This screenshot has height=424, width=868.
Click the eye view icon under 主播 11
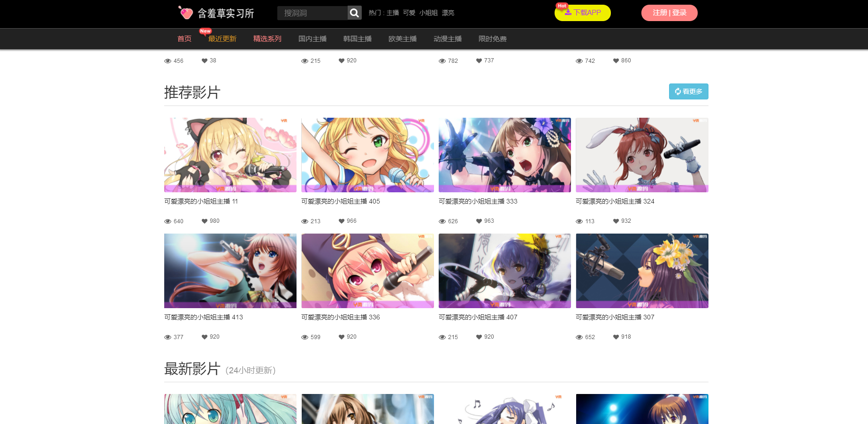[x=168, y=221]
